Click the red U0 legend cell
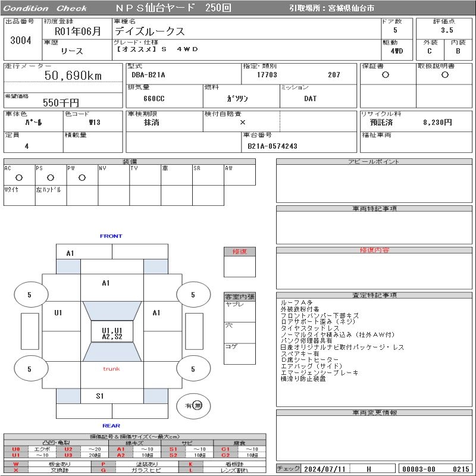This screenshot has width=476, height=476. click(16, 449)
